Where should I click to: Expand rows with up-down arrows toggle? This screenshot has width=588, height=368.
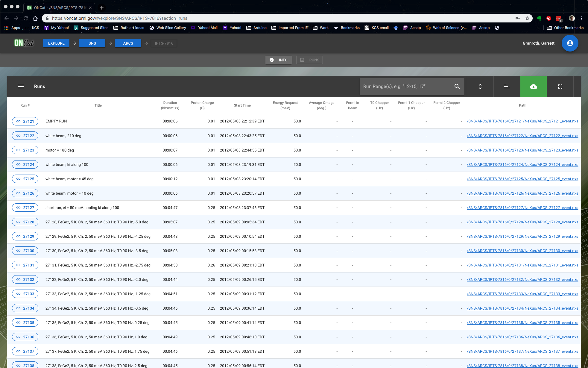pos(480,87)
